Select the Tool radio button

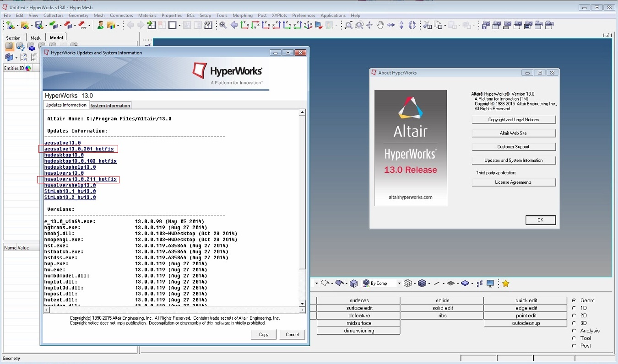coord(574,338)
